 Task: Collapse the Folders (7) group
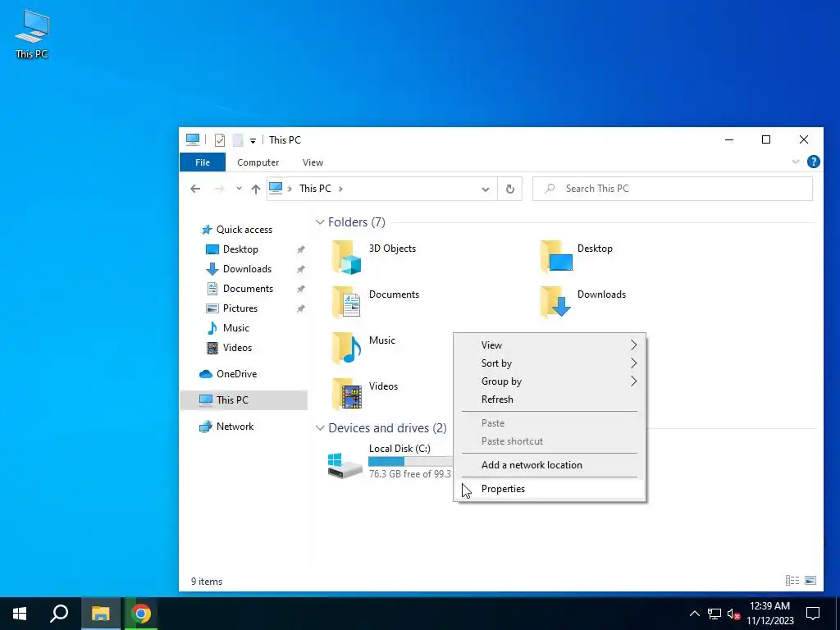point(320,221)
